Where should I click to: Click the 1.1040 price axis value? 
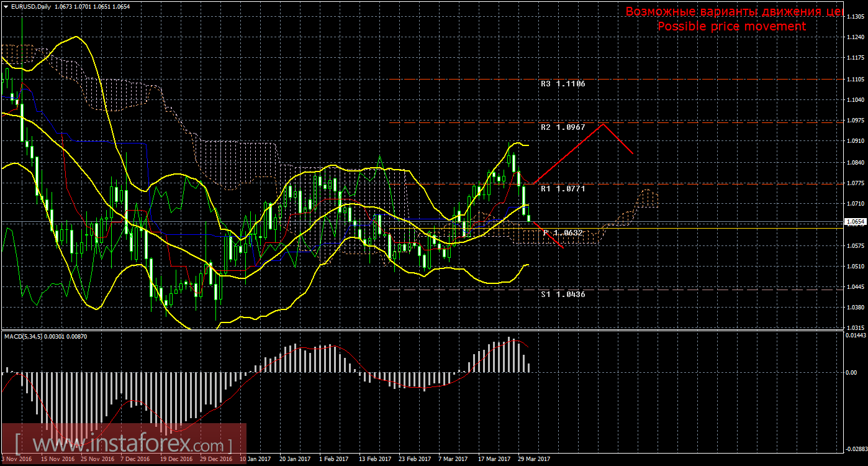click(856, 100)
